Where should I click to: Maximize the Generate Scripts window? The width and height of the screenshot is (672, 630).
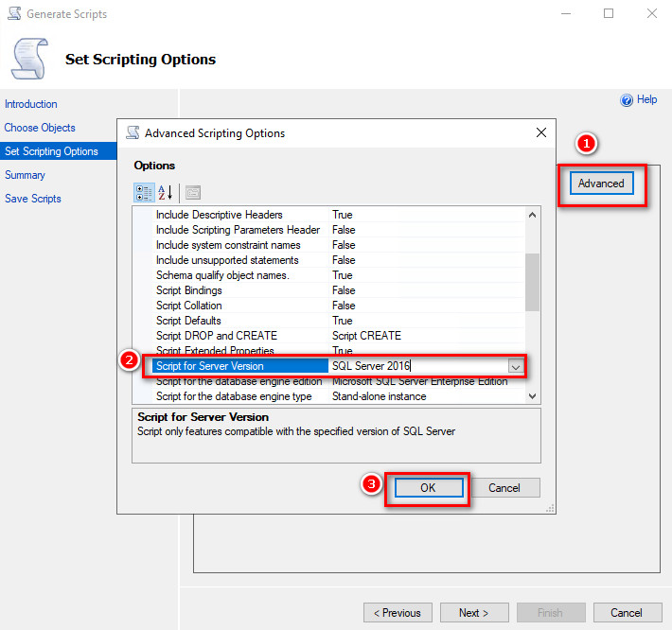point(609,13)
